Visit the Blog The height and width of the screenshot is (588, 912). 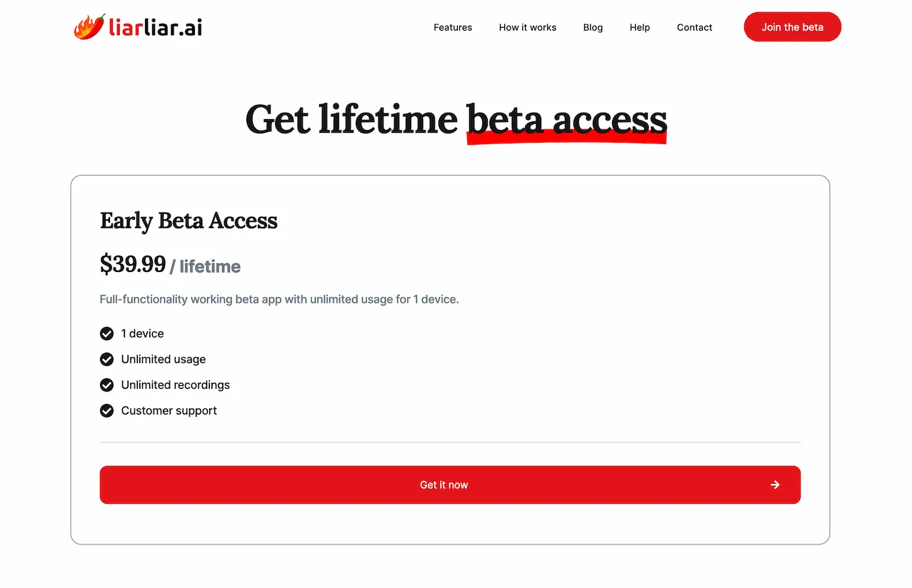[x=592, y=27]
